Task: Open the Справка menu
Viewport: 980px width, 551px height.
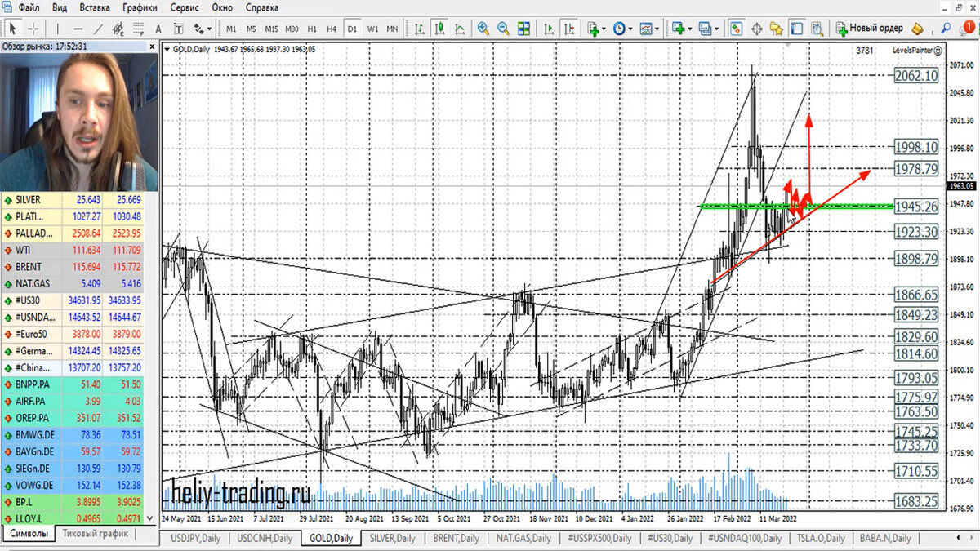Action: pyautogui.click(x=262, y=7)
